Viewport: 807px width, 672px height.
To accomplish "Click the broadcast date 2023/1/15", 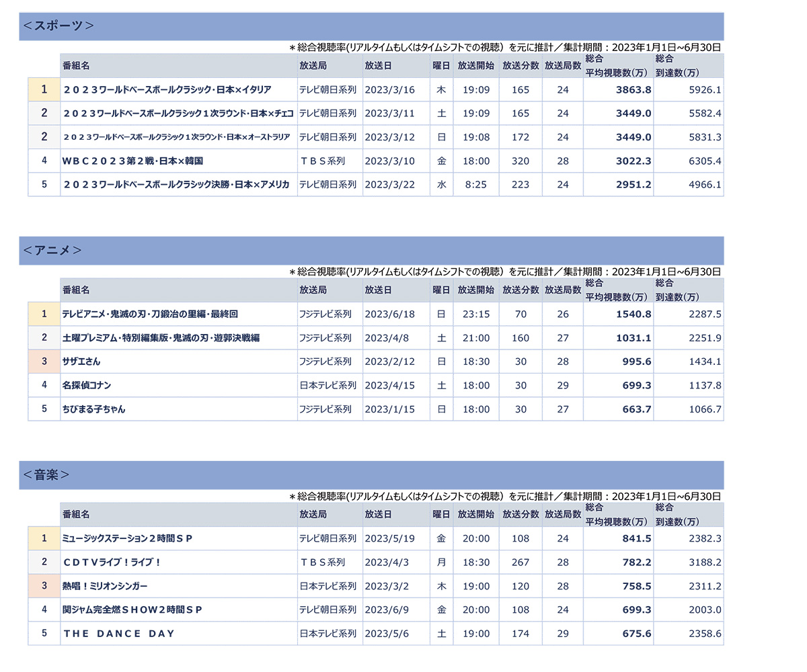I will pyautogui.click(x=390, y=409).
